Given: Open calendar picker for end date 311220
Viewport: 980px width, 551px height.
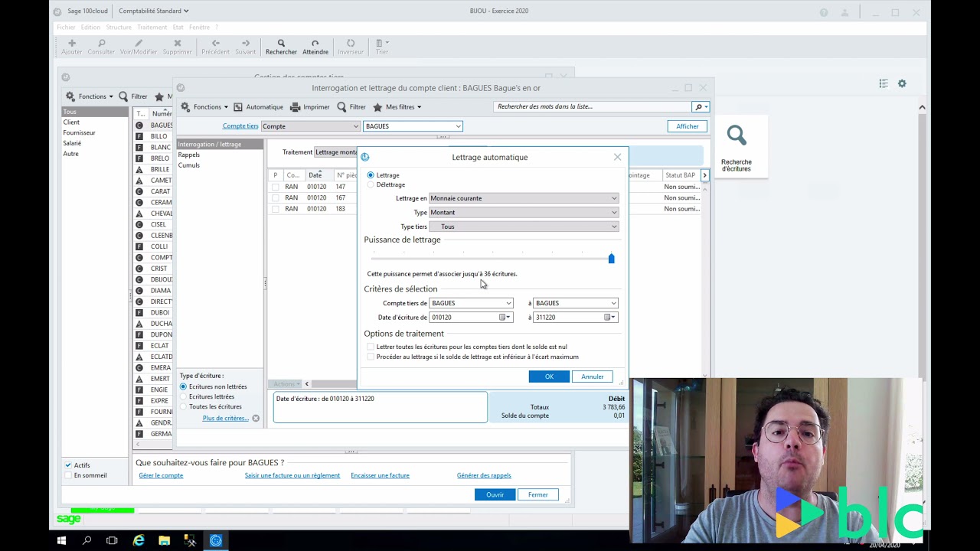Looking at the screenshot, I should click(x=609, y=317).
